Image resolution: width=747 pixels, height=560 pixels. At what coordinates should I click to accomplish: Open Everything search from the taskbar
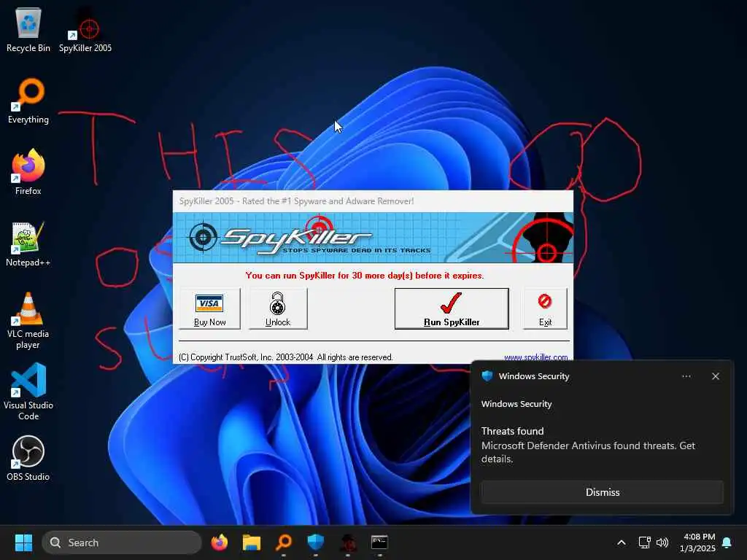click(284, 542)
